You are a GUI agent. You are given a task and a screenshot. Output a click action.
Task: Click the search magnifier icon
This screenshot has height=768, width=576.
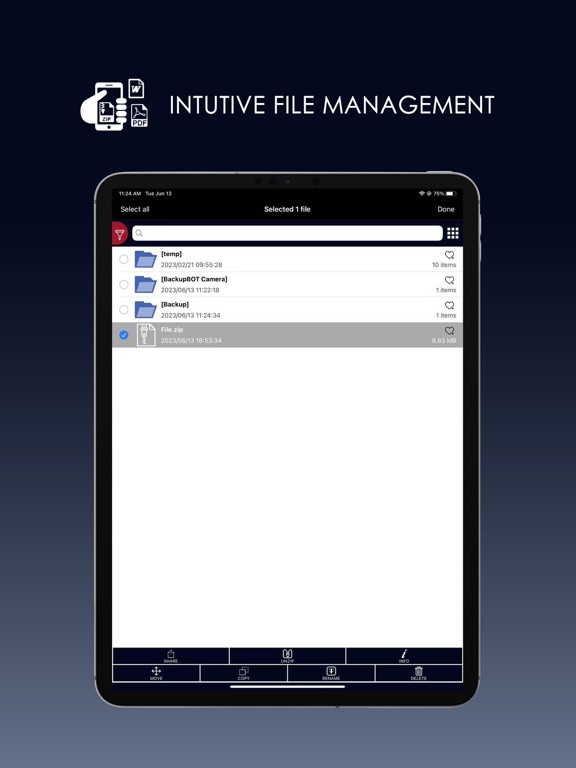[139, 233]
